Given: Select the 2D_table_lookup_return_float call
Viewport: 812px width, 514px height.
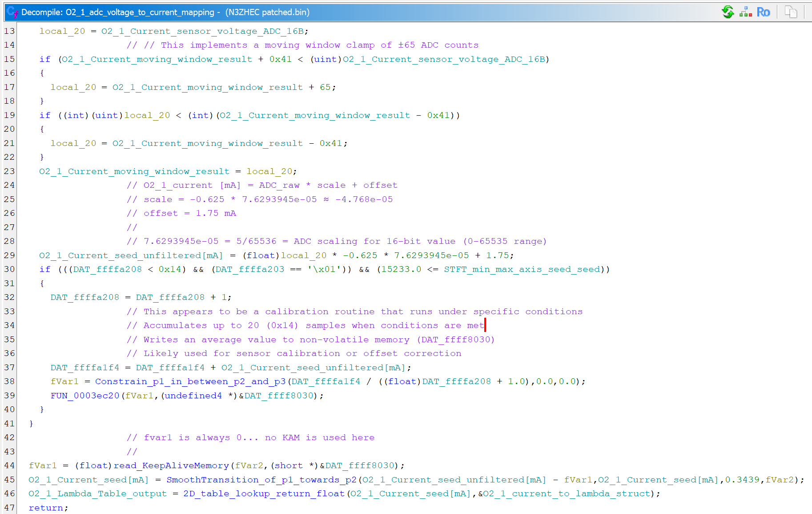Looking at the screenshot, I should pos(261,494).
